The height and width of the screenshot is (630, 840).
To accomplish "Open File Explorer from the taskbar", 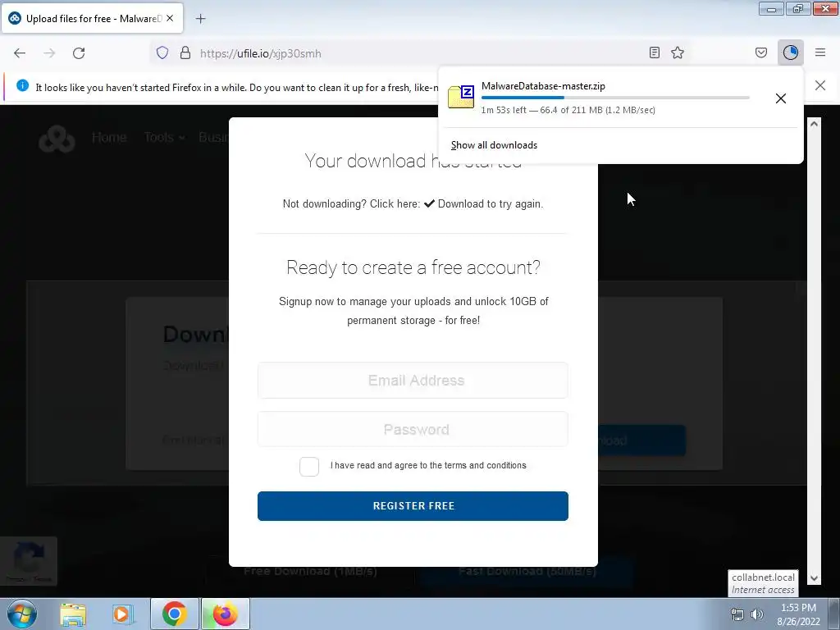I will pos(73,614).
